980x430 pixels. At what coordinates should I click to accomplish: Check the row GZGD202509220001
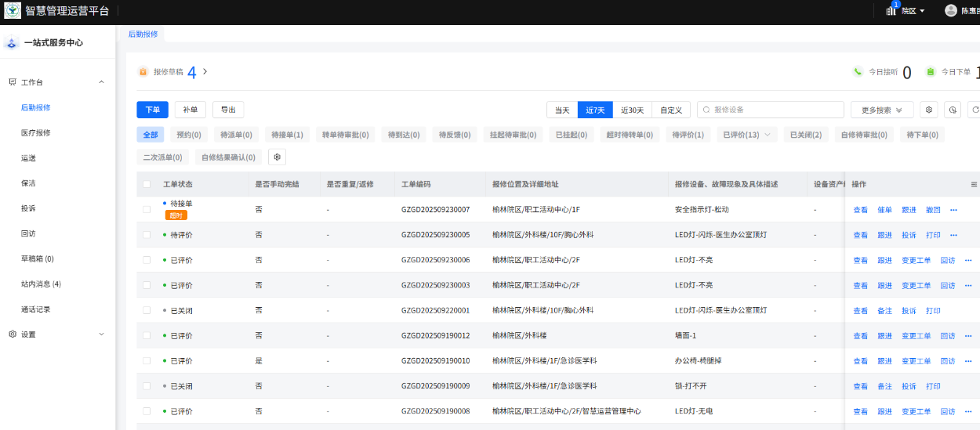147,310
